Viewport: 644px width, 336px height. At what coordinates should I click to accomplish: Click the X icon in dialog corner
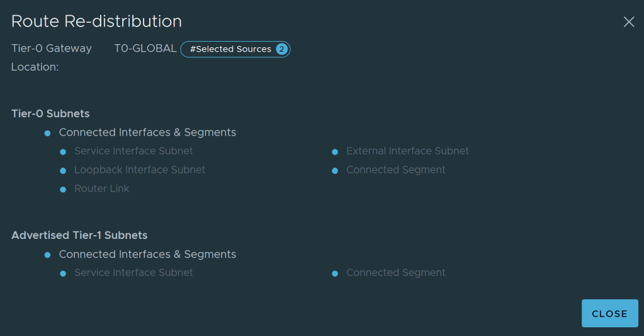coord(628,22)
